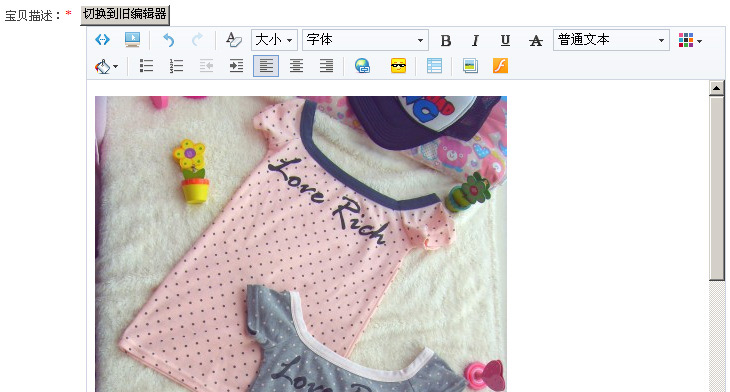Image resolution: width=730 pixels, height=392 pixels.
Task: Open the background fill color bucket
Action: (x=106, y=66)
